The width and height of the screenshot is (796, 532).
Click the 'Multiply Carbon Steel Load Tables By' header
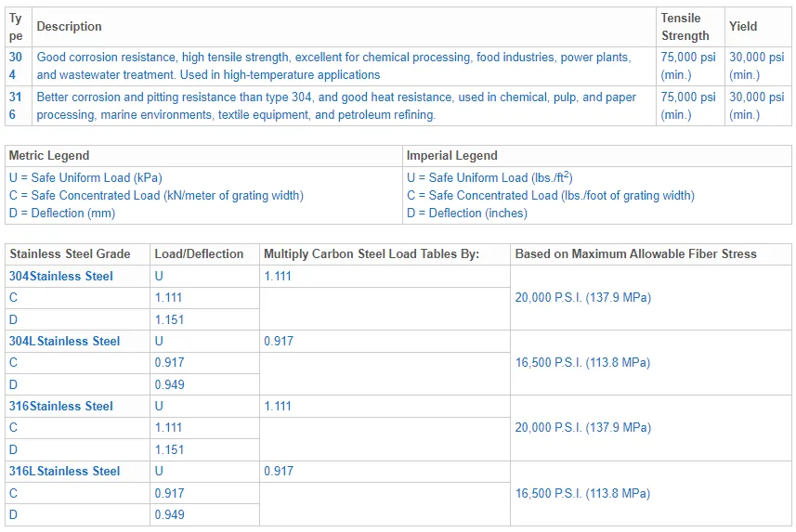coord(371,253)
